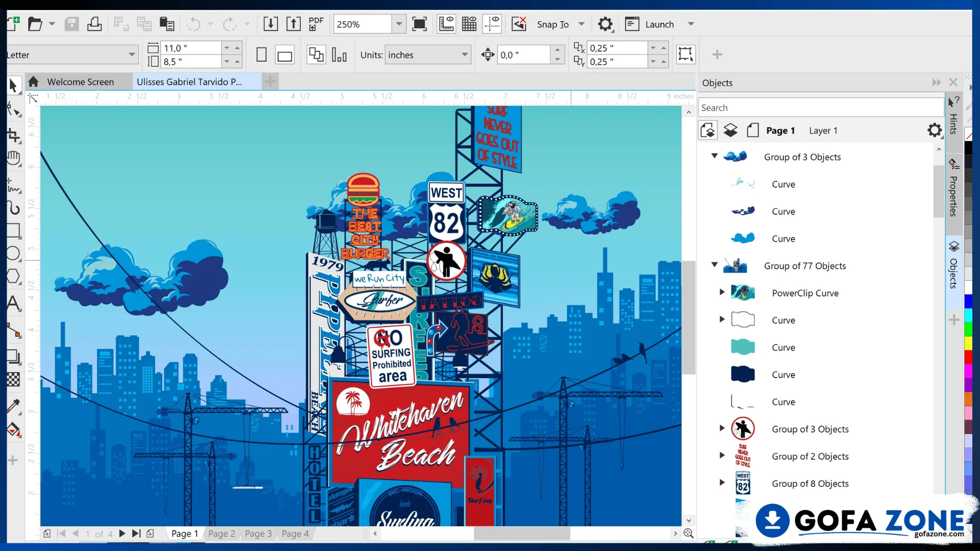The width and height of the screenshot is (980, 551).
Task: Select the Artistic Media tool
Action: [14, 208]
